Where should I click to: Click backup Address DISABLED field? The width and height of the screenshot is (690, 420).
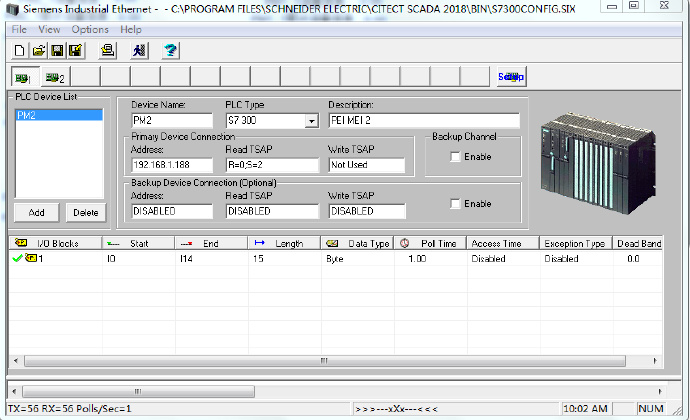(172, 211)
